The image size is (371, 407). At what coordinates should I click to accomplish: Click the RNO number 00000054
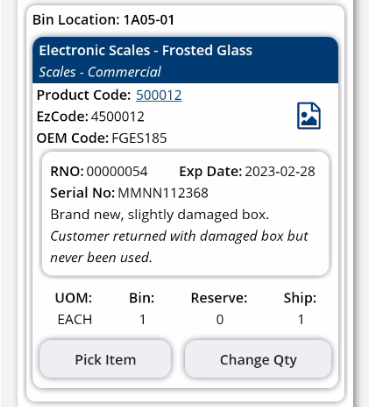[117, 171]
